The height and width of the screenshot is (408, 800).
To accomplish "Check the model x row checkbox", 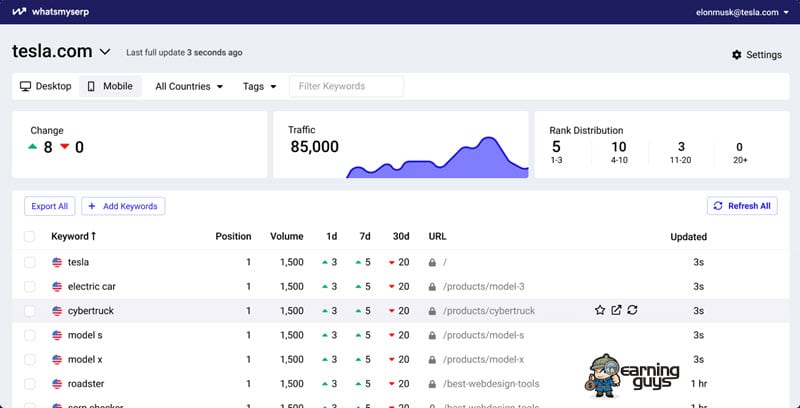I will click(x=30, y=360).
